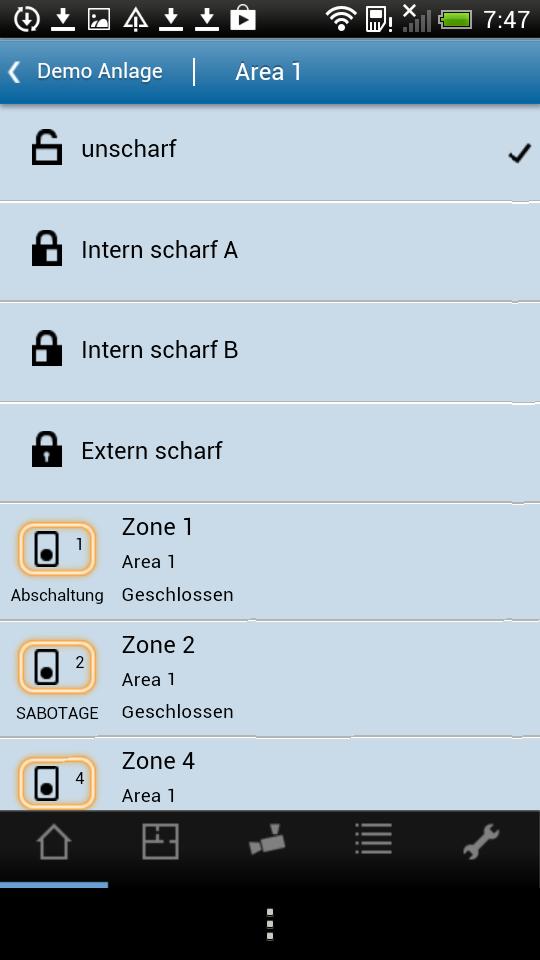This screenshot has height=960, width=540.
Task: Tap the Zone 4 detector icon
Action: (x=57, y=783)
